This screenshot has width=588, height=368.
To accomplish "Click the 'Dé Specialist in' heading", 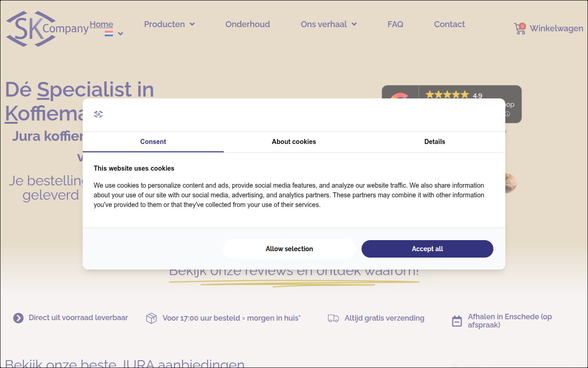I will (79, 89).
